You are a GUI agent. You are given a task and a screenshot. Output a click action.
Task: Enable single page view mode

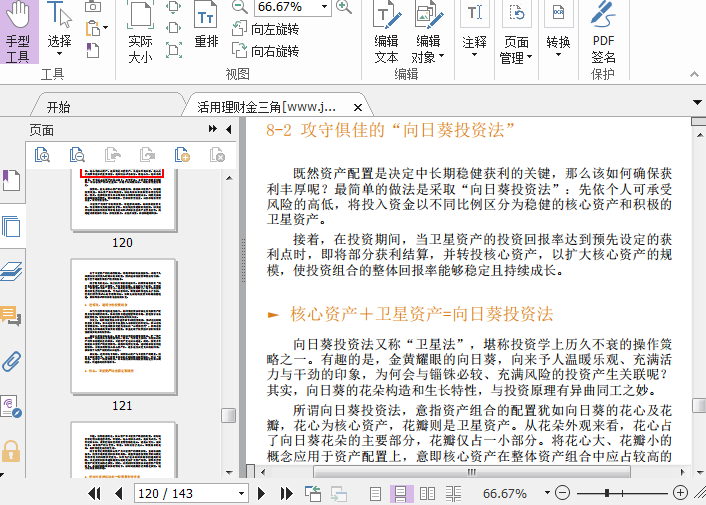click(376, 494)
